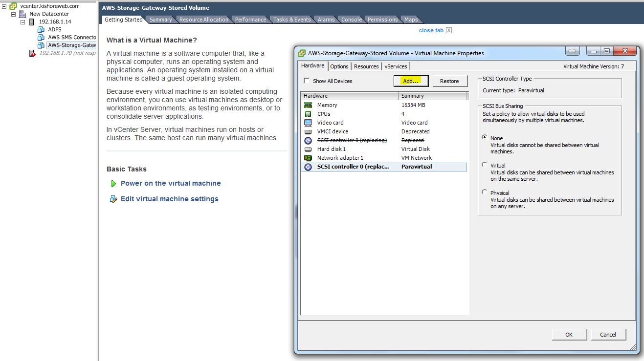This screenshot has width=644, height=361.
Task: Click the Edit virtual machine settings icon
Action: 113,199
